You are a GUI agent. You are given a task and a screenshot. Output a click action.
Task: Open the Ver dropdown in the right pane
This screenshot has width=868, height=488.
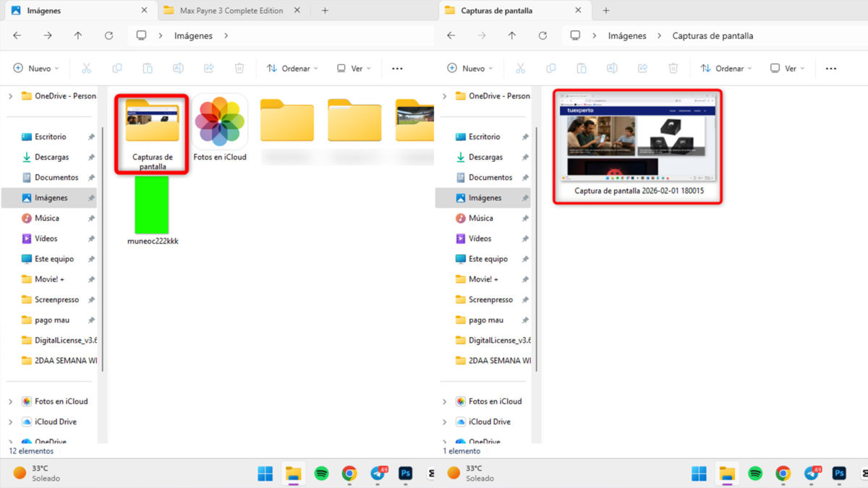tap(787, 68)
